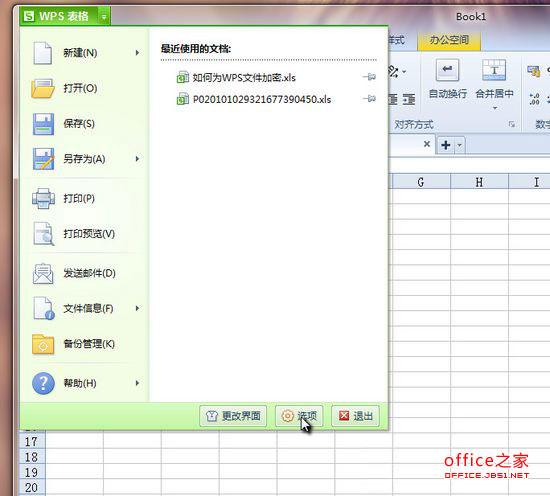Save using the 保存(S) floppy icon
550x496 pixels.
pos(43,124)
